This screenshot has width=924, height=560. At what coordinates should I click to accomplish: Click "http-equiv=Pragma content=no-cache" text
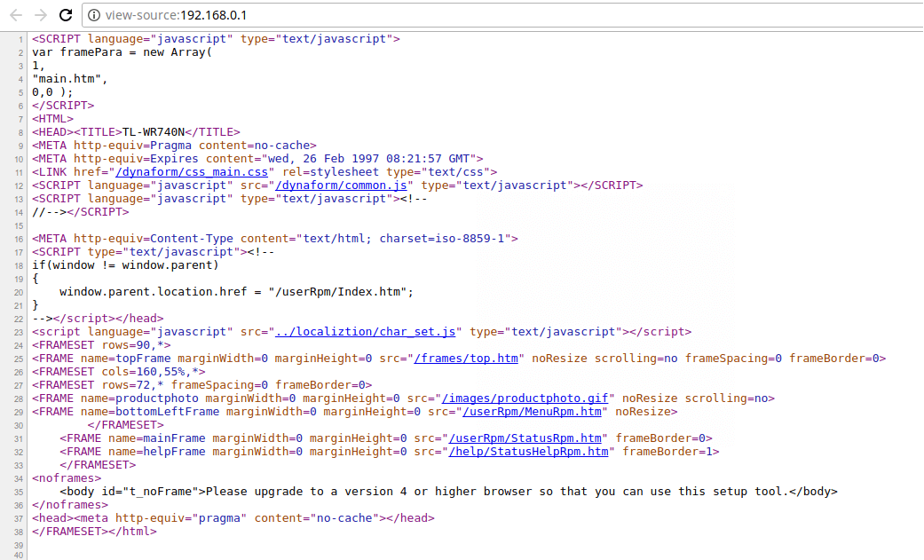click(x=192, y=146)
